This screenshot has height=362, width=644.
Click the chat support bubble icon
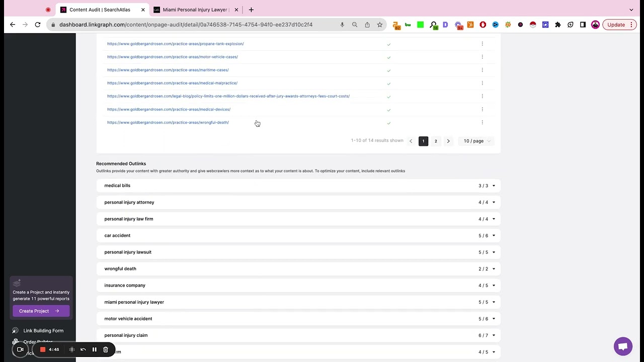click(622, 346)
